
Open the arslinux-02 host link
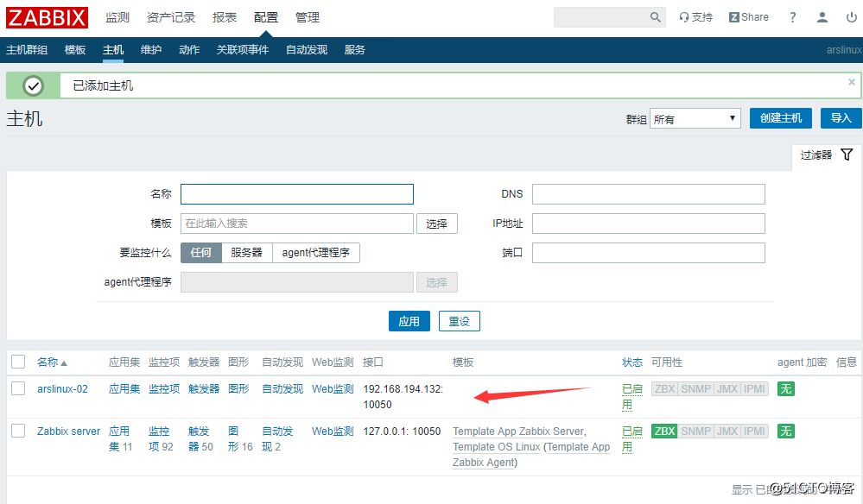coord(62,389)
